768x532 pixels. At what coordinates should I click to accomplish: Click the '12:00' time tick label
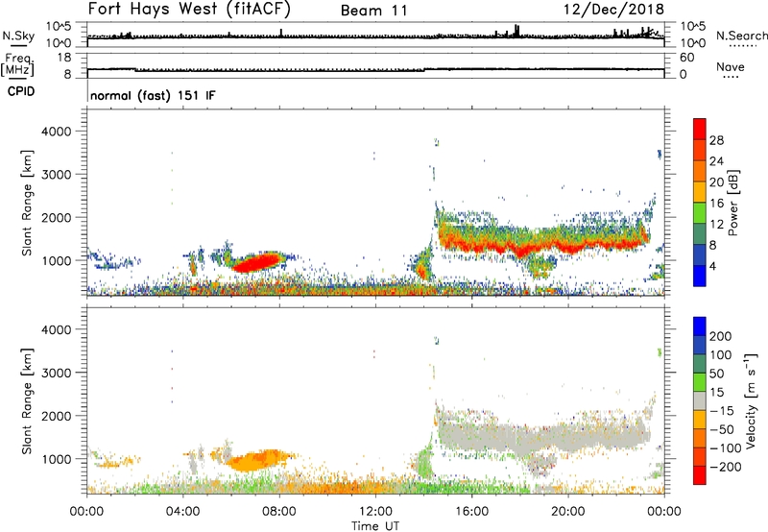[375, 512]
